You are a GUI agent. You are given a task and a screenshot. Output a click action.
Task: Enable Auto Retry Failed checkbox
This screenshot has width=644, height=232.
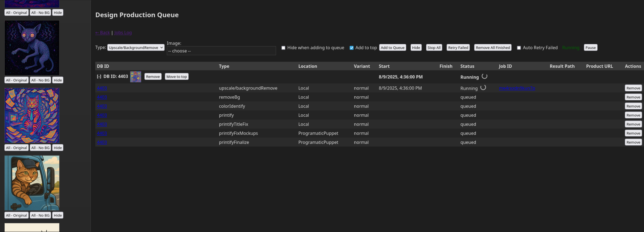pyautogui.click(x=519, y=48)
